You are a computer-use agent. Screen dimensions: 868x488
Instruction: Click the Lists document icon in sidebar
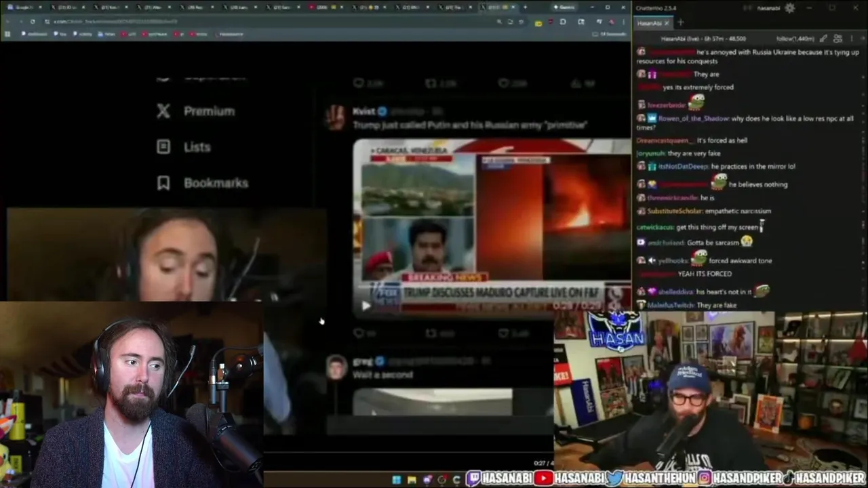click(163, 147)
